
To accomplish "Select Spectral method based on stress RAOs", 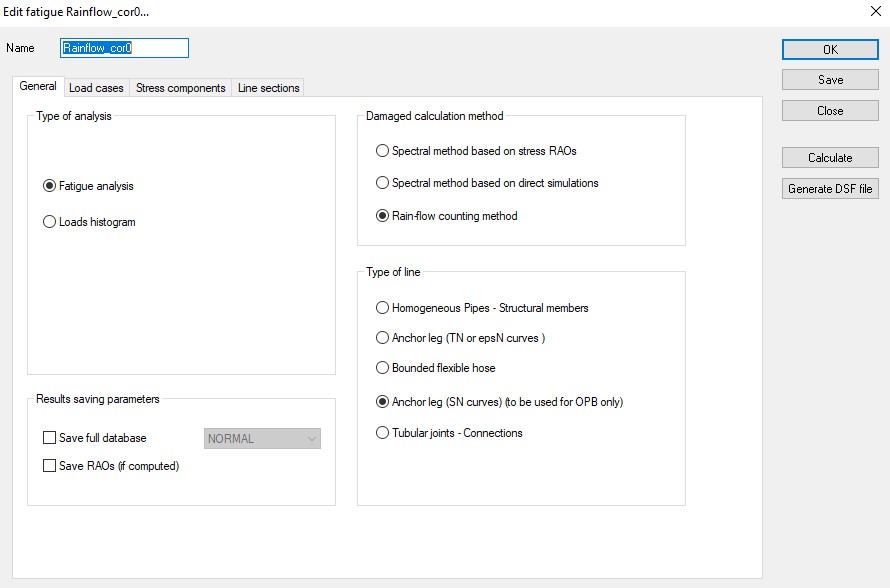I will (x=382, y=151).
